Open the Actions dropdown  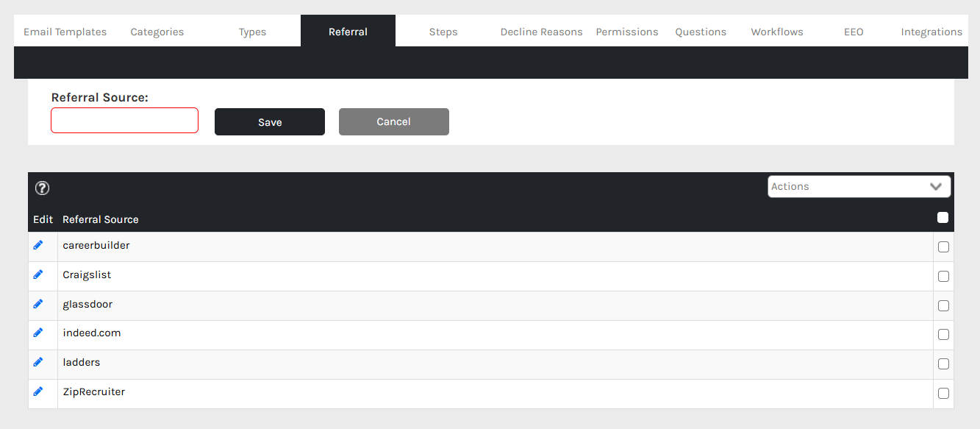(x=859, y=187)
